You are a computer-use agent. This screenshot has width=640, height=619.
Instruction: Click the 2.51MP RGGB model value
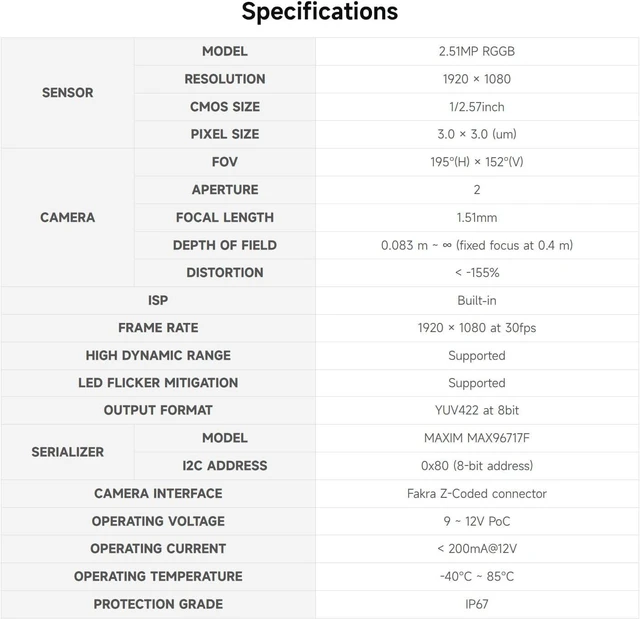click(x=477, y=51)
